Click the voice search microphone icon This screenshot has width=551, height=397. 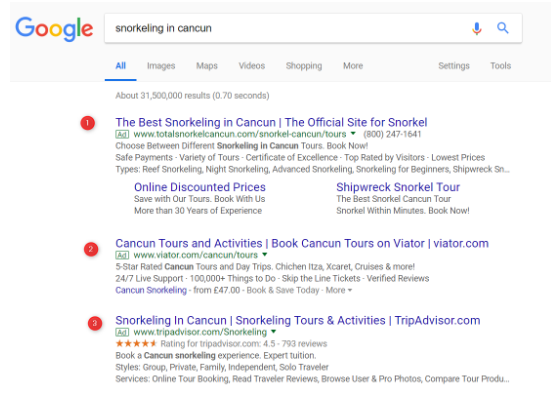point(477,28)
